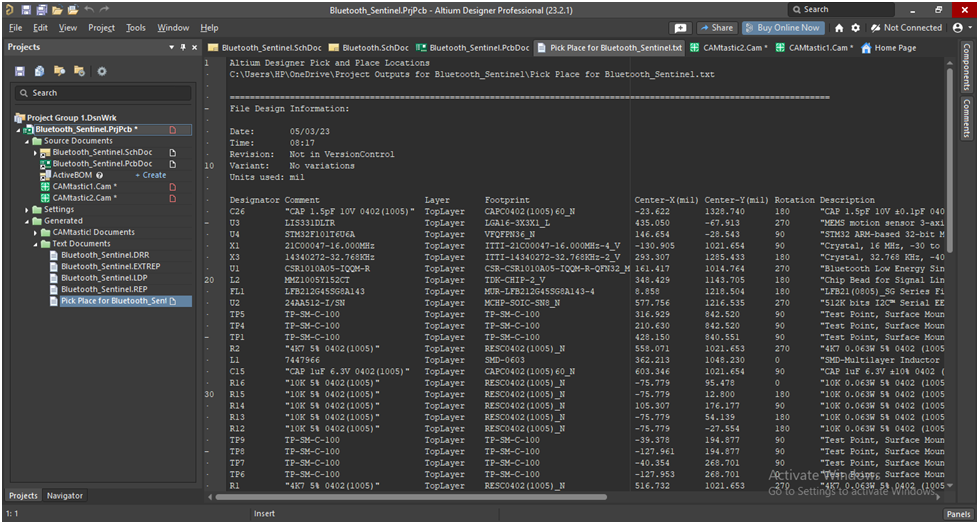Screen dimensions: 979x524
Task: Collapse the Source Documents folder
Action: click(x=25, y=141)
